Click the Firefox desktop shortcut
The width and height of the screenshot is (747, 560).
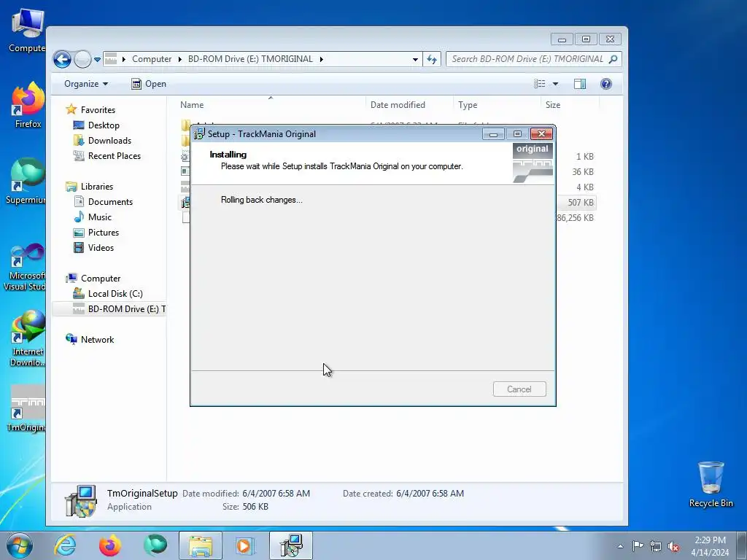28,105
